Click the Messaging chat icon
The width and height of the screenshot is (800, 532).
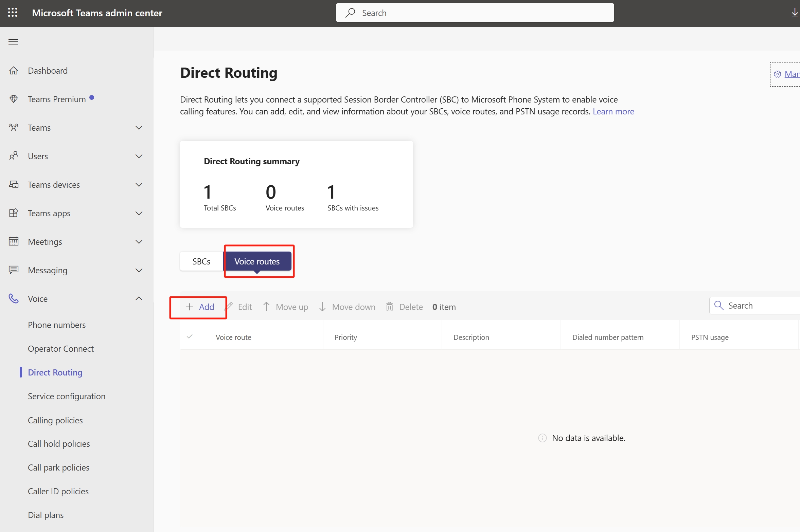pos(14,270)
